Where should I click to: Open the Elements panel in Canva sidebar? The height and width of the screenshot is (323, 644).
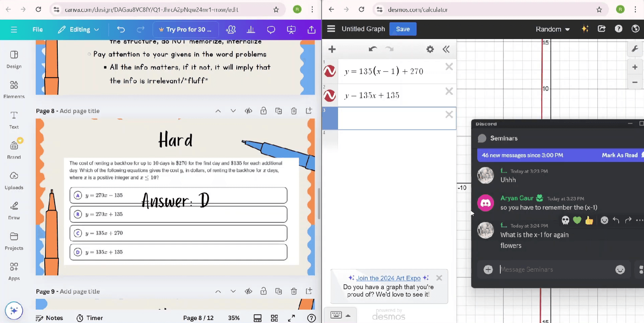coord(14,89)
